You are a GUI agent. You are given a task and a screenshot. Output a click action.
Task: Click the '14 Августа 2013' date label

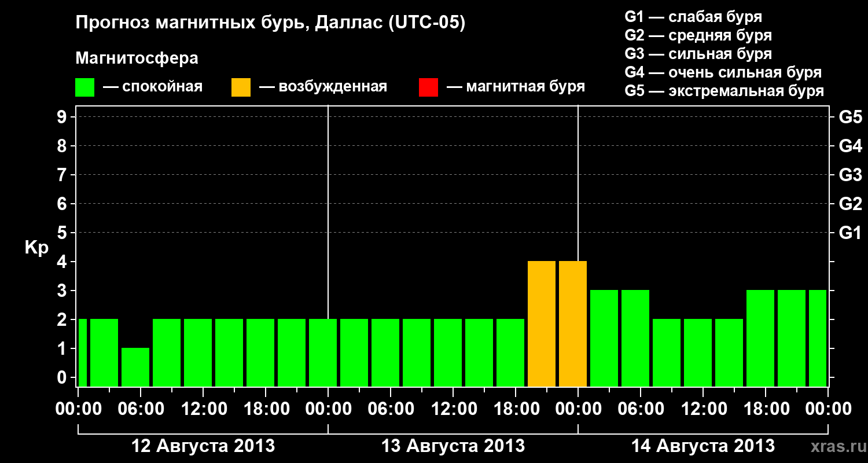pyautogui.click(x=703, y=446)
